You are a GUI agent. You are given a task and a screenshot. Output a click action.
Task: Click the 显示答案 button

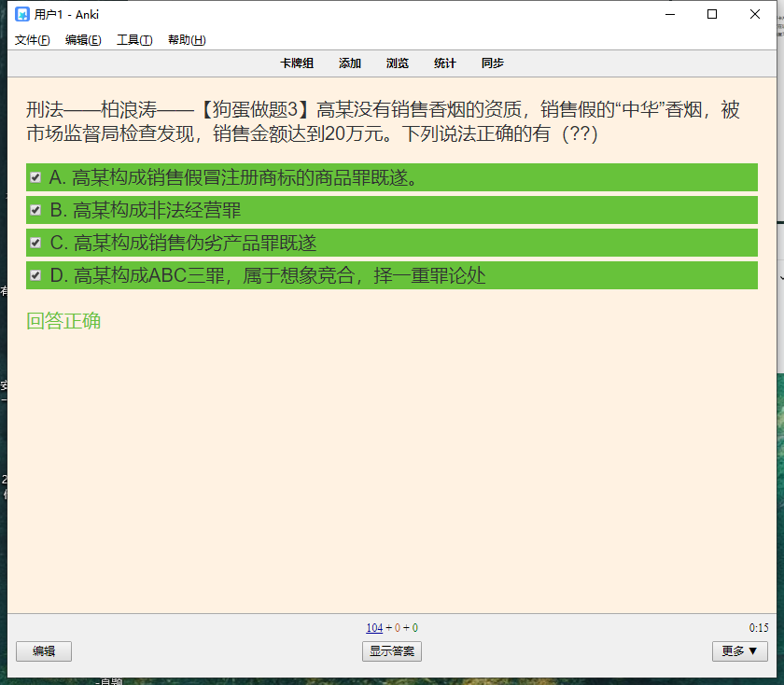tap(392, 651)
